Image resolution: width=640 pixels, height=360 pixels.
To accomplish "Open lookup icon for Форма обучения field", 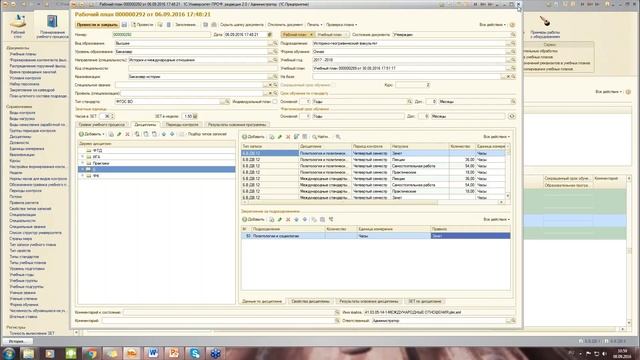I will click(513, 52).
